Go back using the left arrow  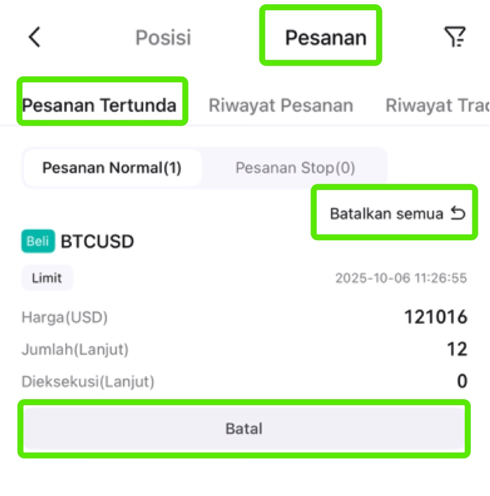pos(35,37)
